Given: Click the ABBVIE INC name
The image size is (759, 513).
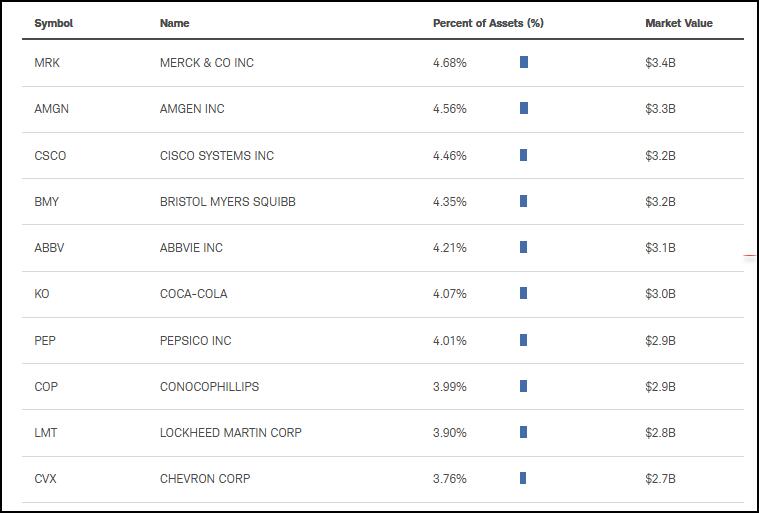Looking at the screenshot, I should (191, 248).
